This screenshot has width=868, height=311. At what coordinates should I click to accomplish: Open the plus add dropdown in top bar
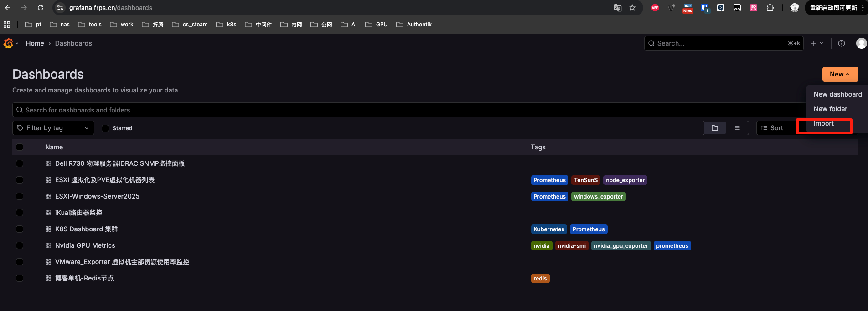pos(817,43)
